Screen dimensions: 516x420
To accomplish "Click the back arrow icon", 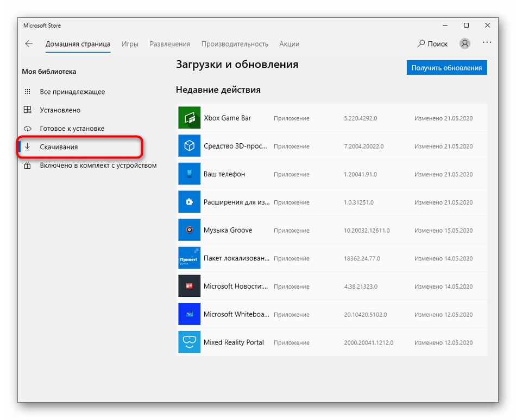I will point(29,44).
